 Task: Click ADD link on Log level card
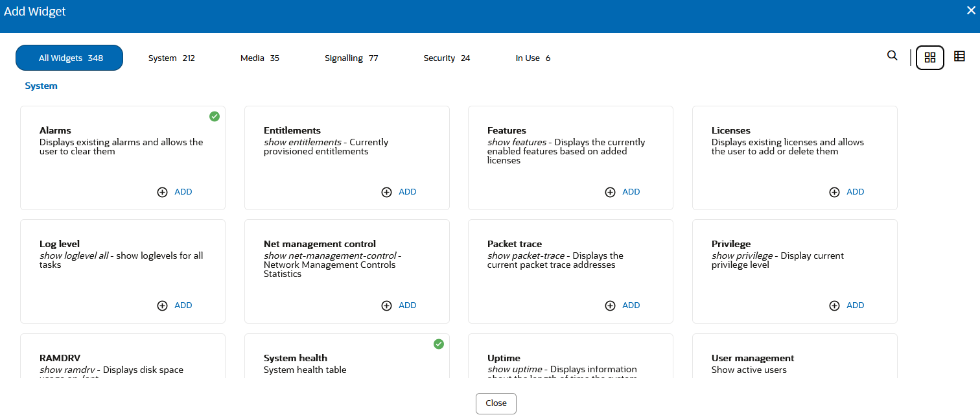tap(183, 305)
